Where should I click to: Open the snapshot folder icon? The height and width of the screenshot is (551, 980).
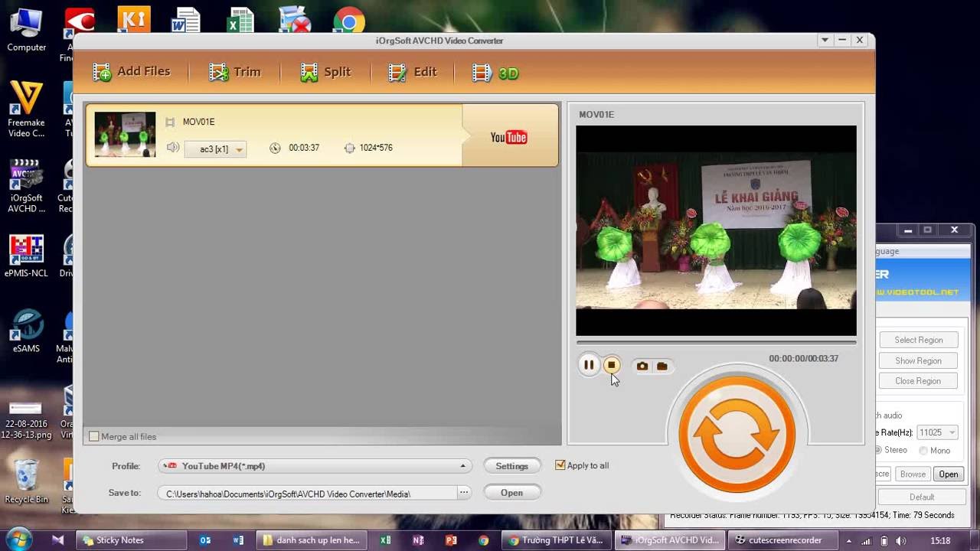pyautogui.click(x=662, y=366)
